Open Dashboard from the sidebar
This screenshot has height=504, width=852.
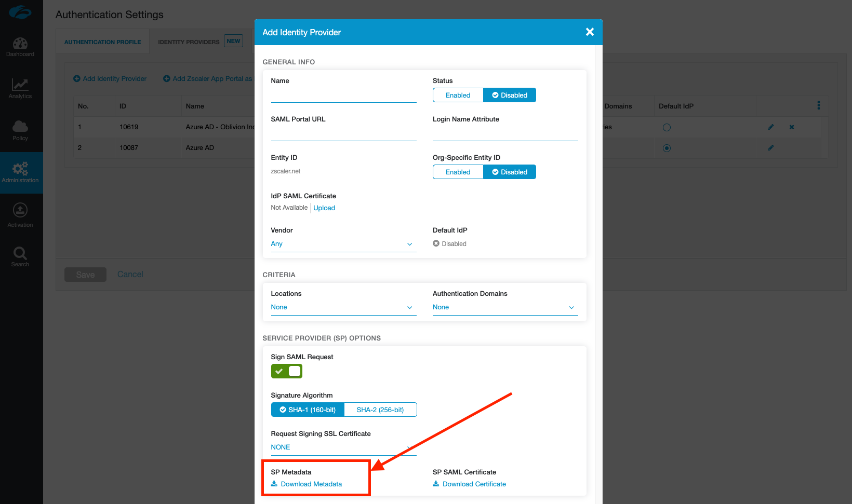(x=20, y=47)
